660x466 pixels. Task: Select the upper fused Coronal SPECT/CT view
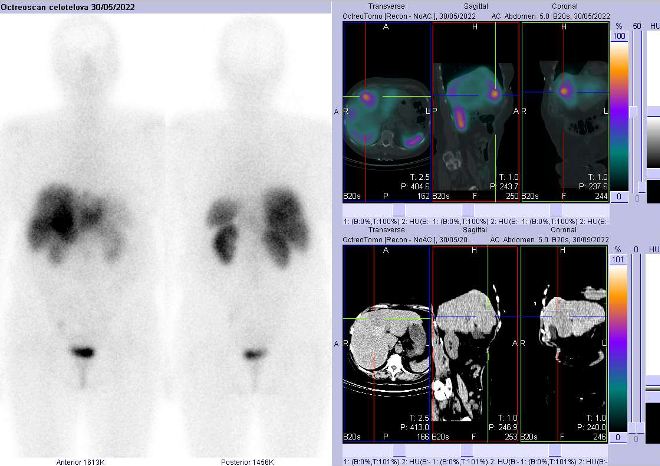(565, 112)
